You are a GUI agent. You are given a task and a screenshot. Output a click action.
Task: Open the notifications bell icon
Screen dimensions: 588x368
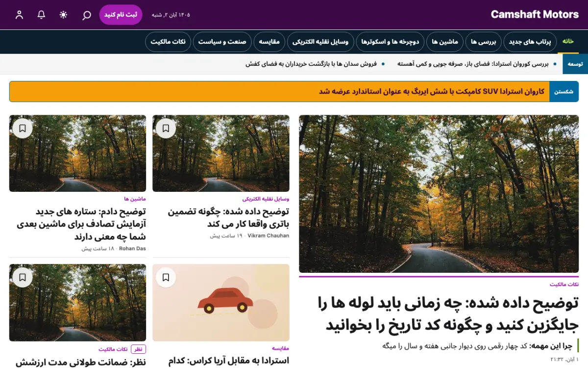pos(41,15)
